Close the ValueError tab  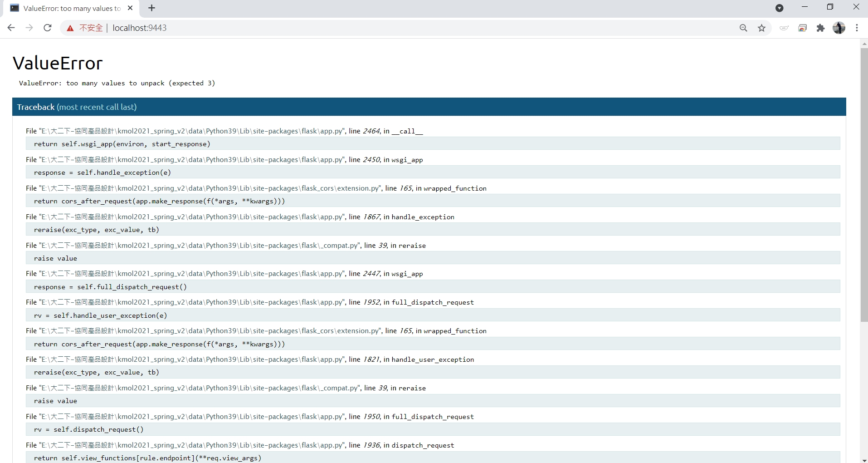[x=130, y=8]
